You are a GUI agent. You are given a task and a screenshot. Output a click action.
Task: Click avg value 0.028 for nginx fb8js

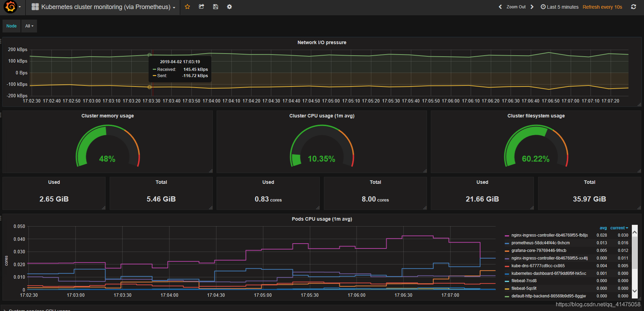[x=602, y=235]
